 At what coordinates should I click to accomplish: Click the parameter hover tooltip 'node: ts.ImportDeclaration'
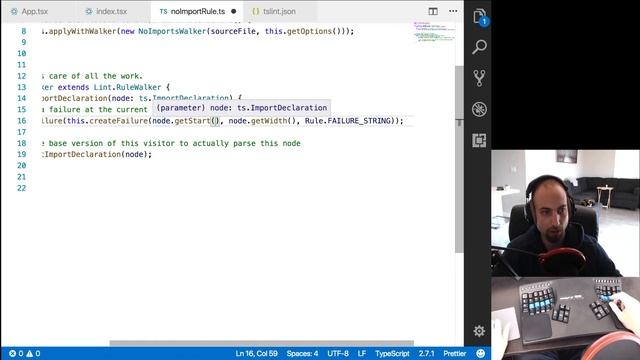[242, 108]
